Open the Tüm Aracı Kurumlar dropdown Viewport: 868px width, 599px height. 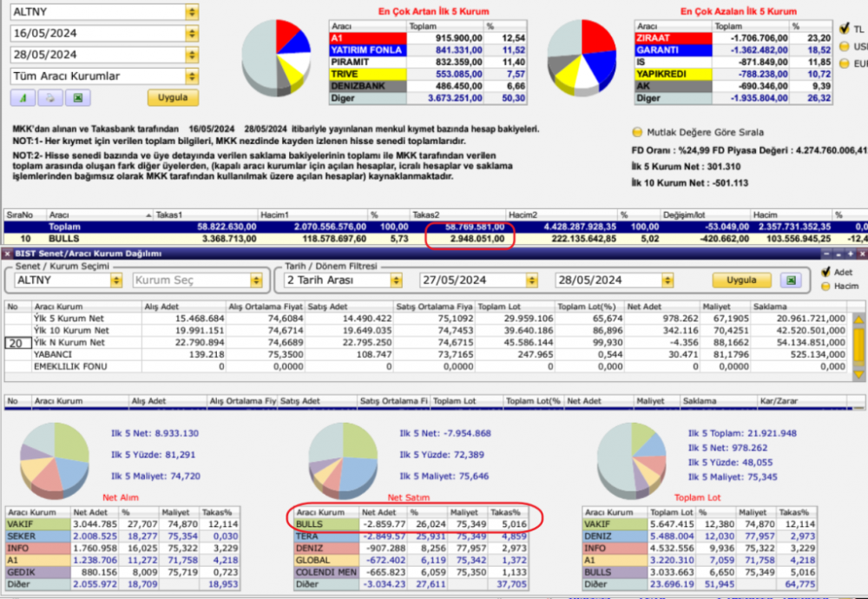[192, 76]
